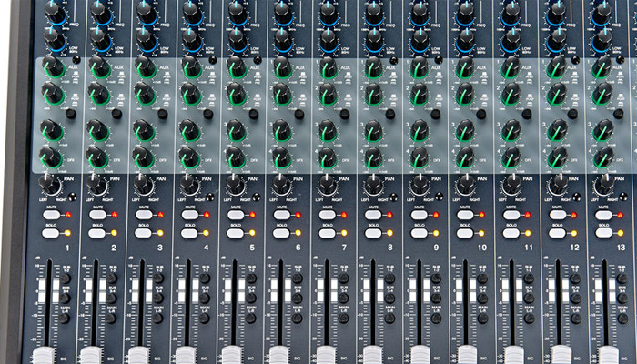Route channel 2 to MAIN L-R
637x364 pixels.
coord(111,318)
